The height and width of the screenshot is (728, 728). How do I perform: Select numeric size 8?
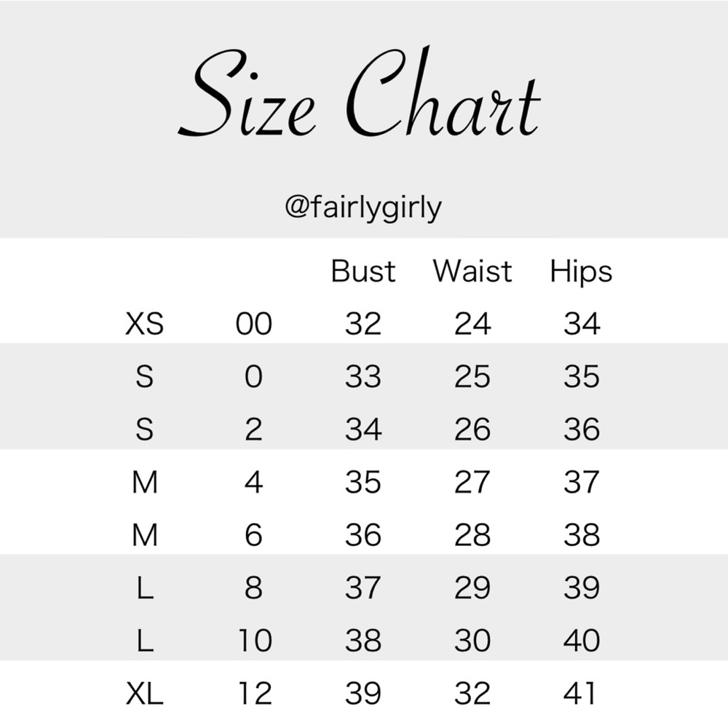coord(253,587)
